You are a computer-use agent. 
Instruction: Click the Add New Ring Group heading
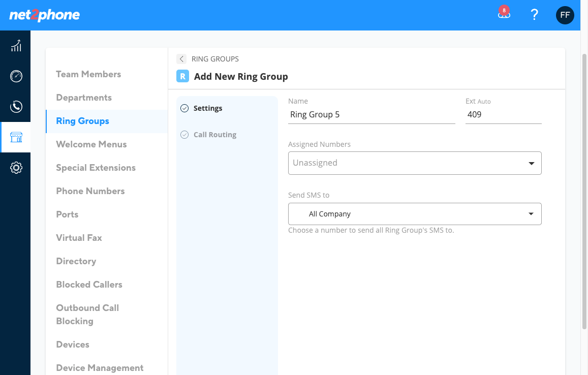pos(241,77)
